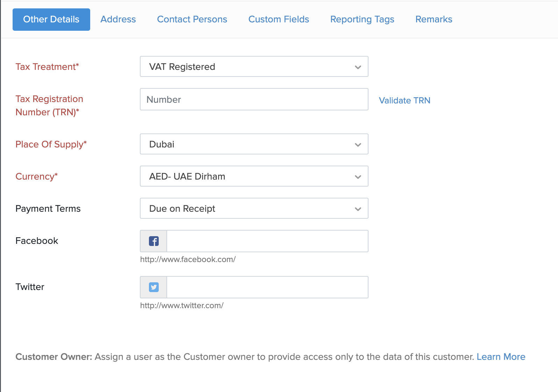Click the Twitter bird icon
This screenshot has width=558, height=392.
click(x=154, y=287)
